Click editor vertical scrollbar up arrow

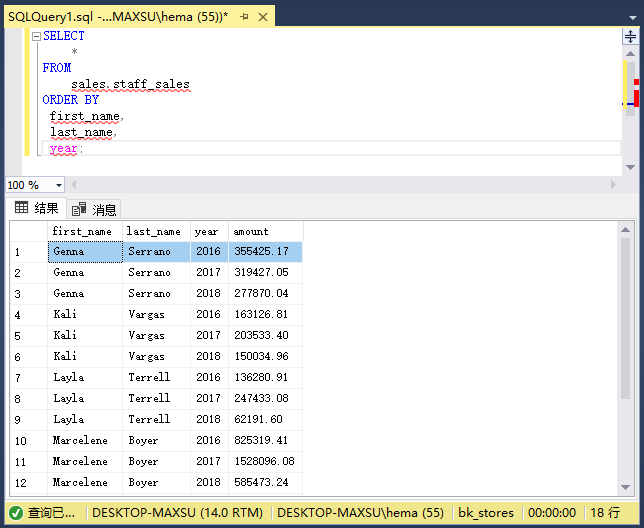[630, 53]
